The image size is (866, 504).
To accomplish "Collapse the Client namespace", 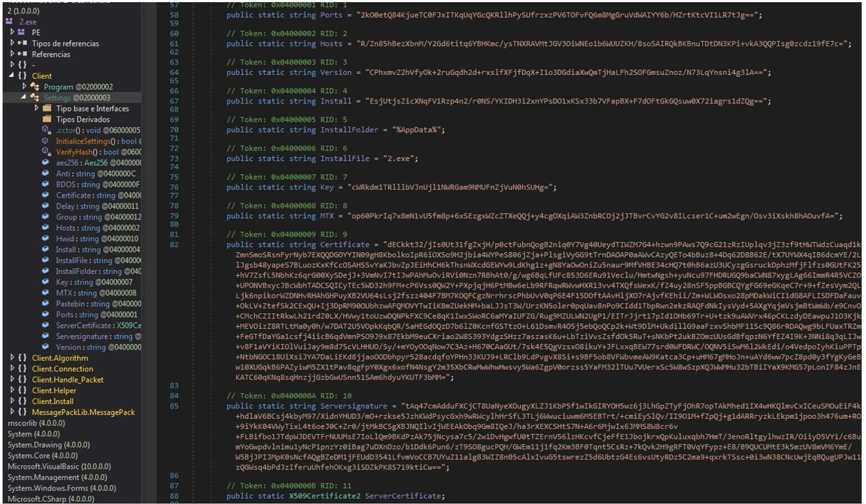I will [x=12, y=75].
